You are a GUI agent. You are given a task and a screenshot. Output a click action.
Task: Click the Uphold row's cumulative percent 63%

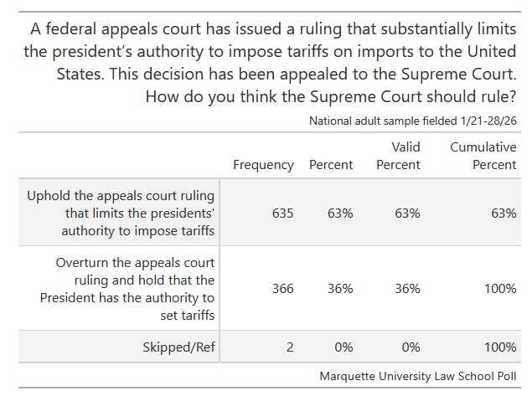point(504,213)
